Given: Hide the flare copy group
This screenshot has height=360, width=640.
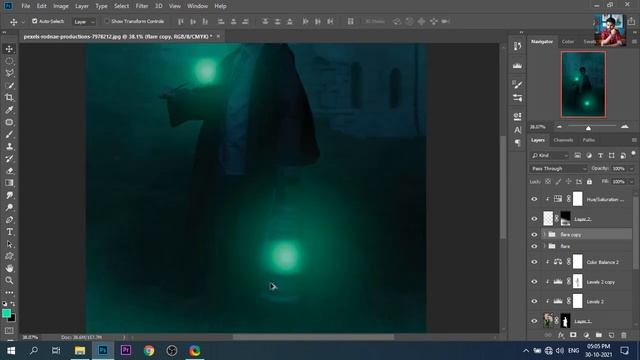Looking at the screenshot, I should coord(534,235).
